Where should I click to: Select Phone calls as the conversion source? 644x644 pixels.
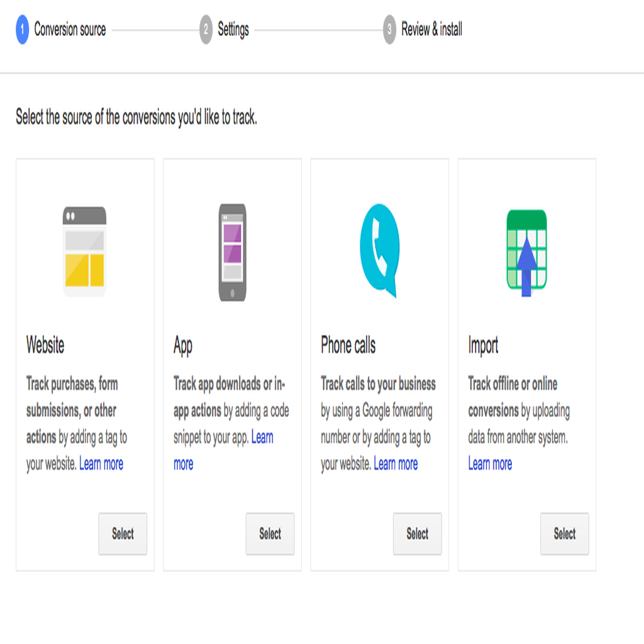point(418,533)
